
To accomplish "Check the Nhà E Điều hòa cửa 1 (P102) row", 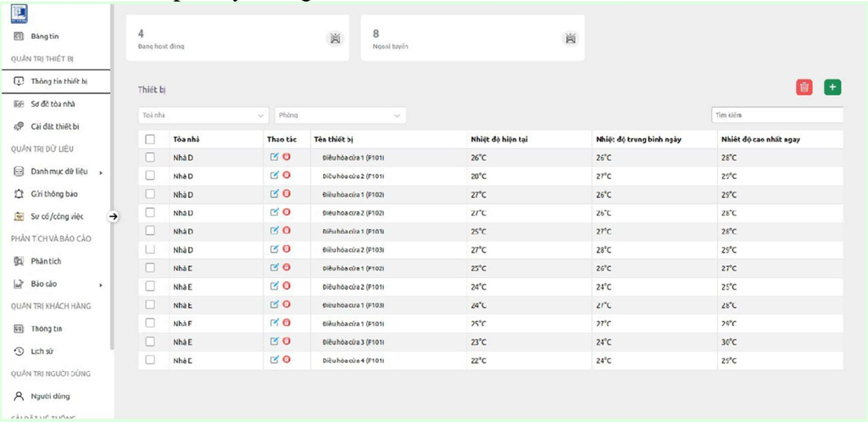I will click(x=150, y=268).
